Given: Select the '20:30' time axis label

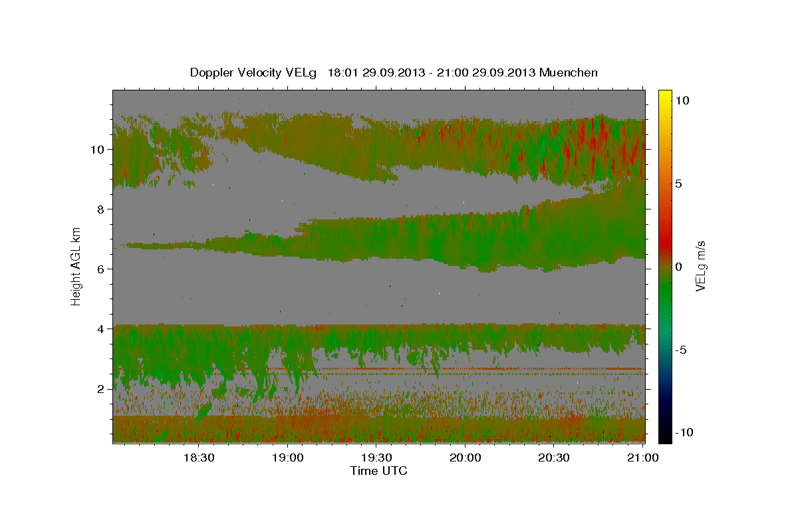Looking at the screenshot, I should 554,458.
